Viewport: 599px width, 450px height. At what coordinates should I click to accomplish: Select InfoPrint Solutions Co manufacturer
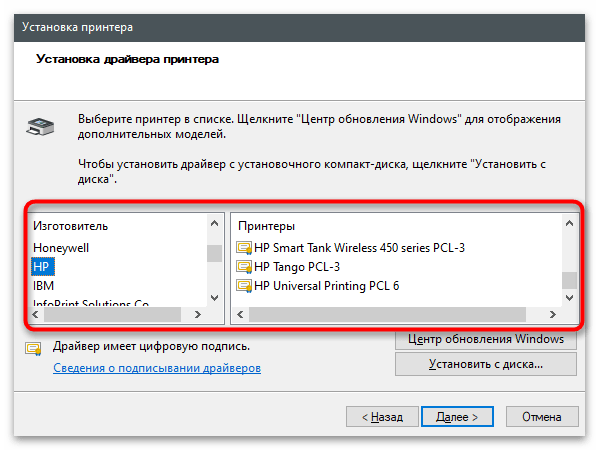click(x=91, y=303)
